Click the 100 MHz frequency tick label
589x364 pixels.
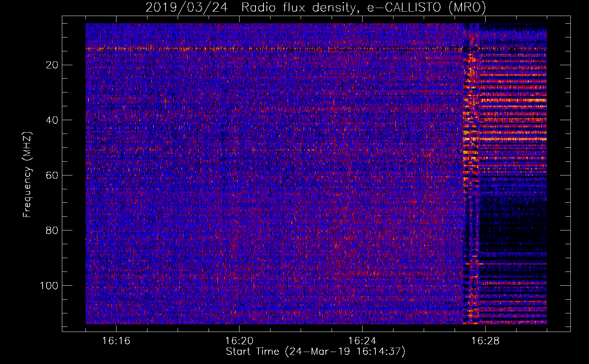click(49, 286)
